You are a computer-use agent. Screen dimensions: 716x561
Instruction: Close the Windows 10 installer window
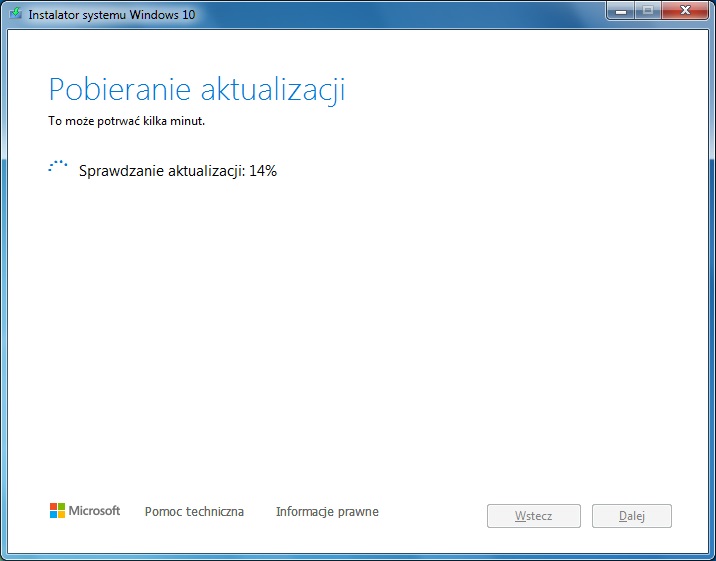pyautogui.click(x=684, y=12)
